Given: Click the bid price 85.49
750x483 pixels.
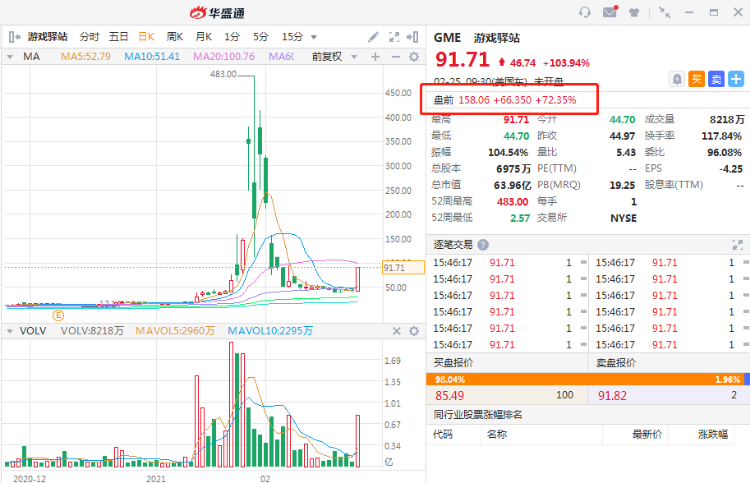Looking at the screenshot, I should 450,395.
